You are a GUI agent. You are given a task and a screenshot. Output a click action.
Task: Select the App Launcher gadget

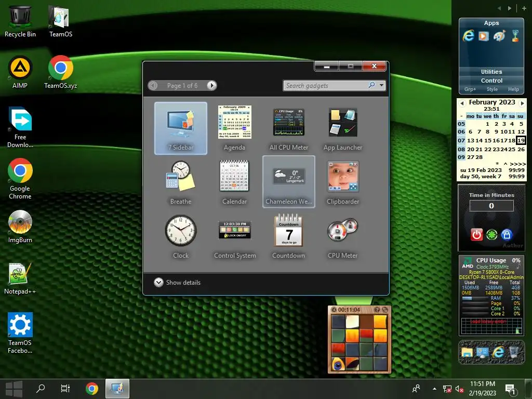tap(343, 128)
